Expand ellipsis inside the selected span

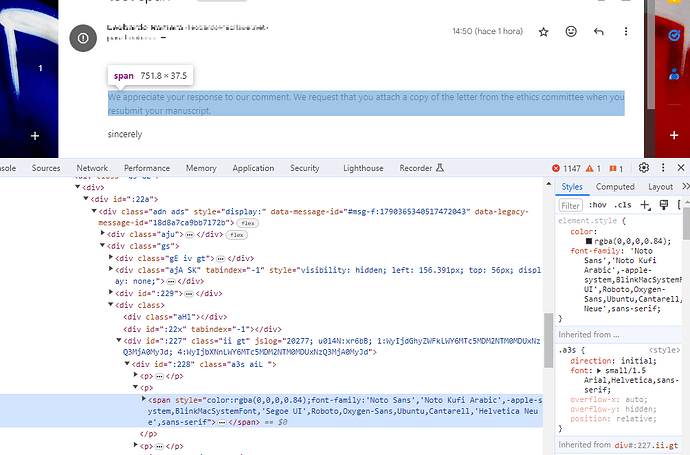[x=222, y=422]
